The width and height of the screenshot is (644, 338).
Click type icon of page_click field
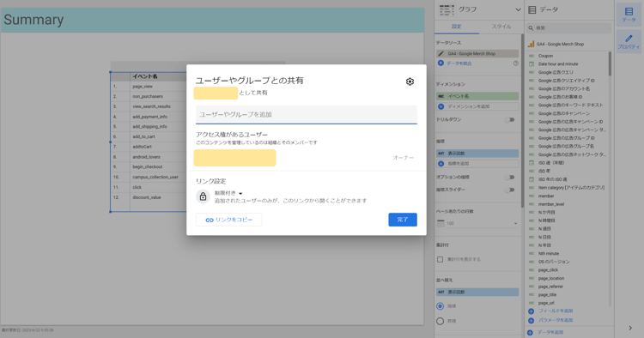coord(532,270)
